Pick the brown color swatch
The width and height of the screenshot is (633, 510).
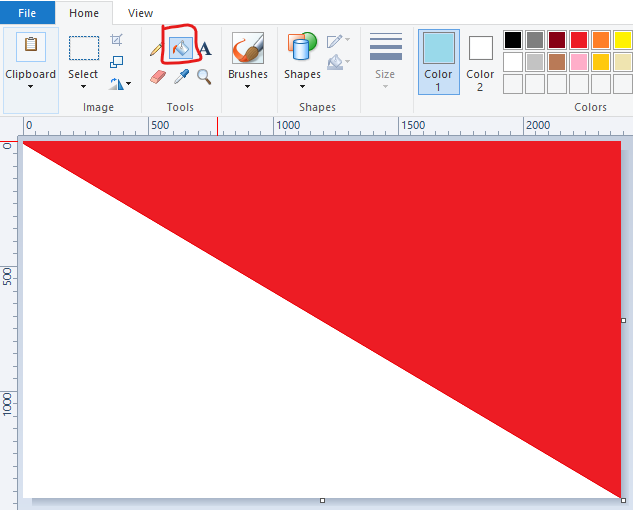557,62
